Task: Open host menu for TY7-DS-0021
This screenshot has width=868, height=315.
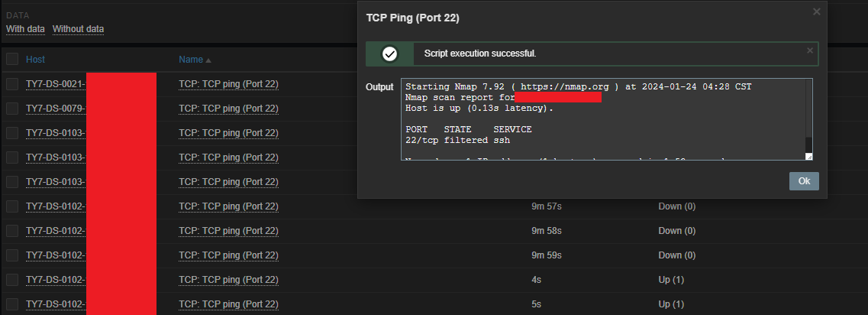Action: coord(55,84)
